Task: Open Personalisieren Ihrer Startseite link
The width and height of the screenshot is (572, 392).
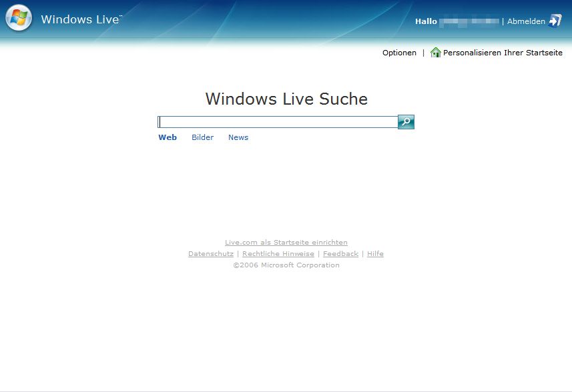Action: coord(503,53)
